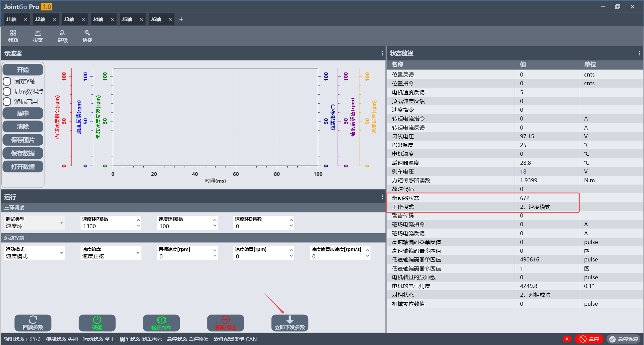Close the J6轴 tab

[170, 19]
